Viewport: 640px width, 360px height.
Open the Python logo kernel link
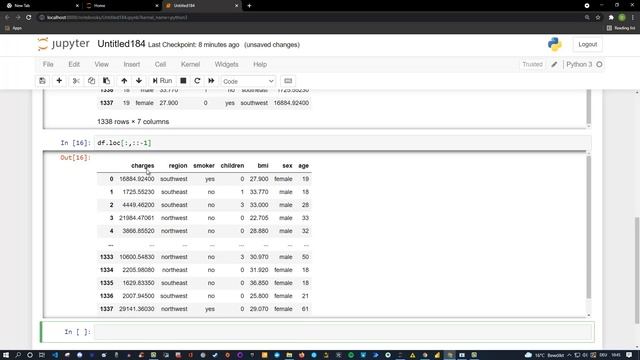[x=554, y=44]
